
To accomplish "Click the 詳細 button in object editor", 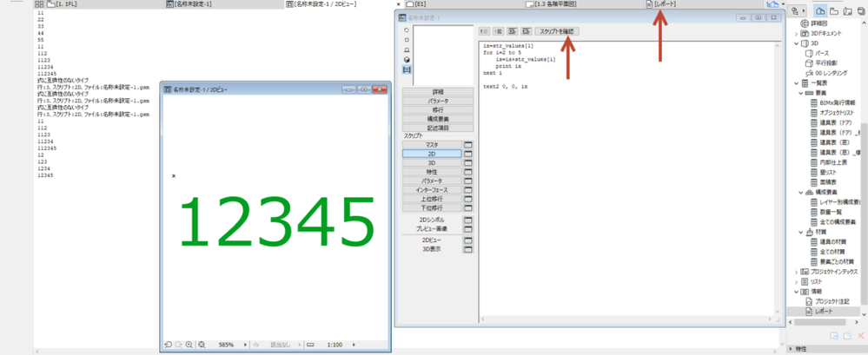I will [437, 92].
